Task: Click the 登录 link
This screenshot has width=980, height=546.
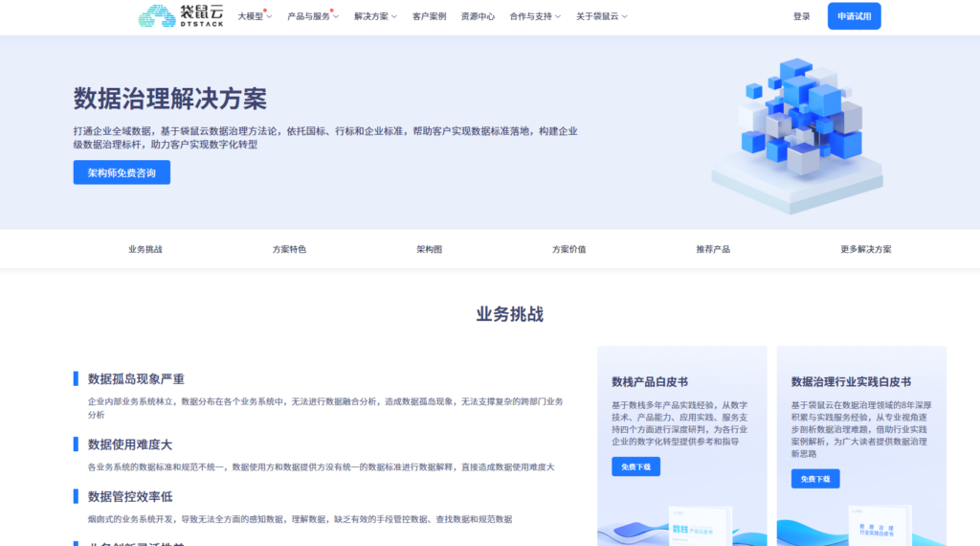Action: click(801, 16)
